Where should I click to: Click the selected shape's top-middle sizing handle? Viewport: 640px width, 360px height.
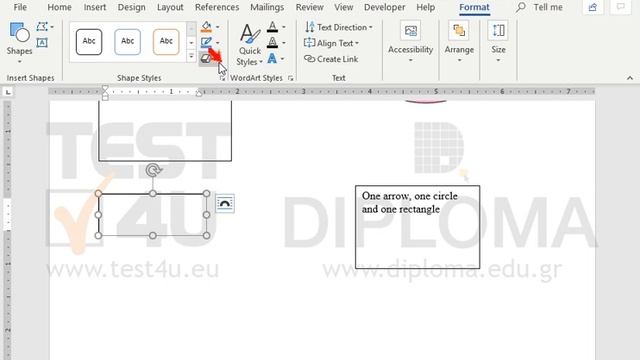tap(153, 193)
